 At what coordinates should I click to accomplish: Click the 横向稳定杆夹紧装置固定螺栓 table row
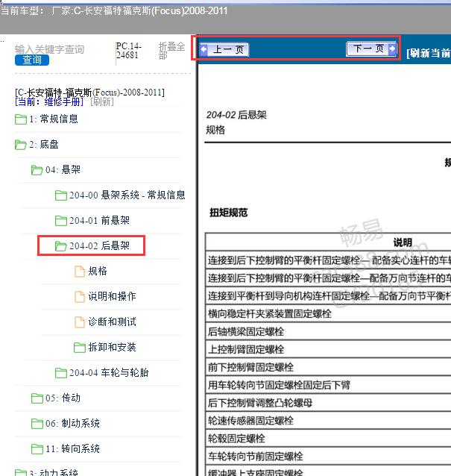[328, 313]
